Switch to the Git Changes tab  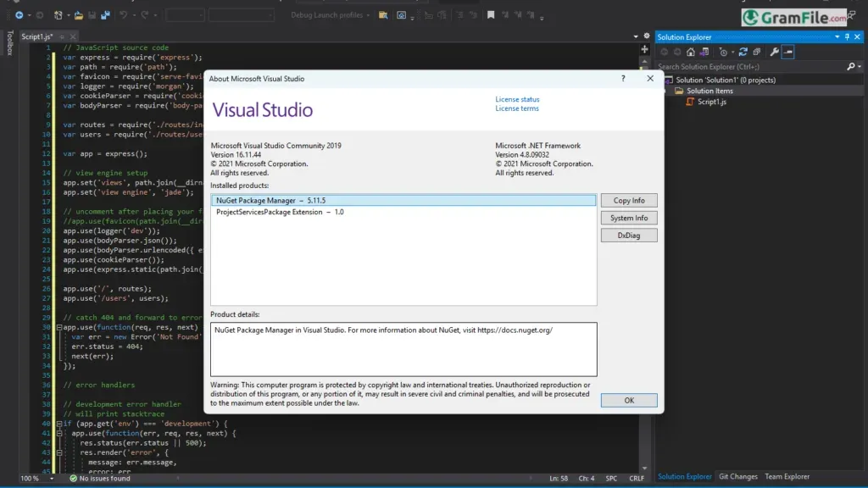(738, 476)
